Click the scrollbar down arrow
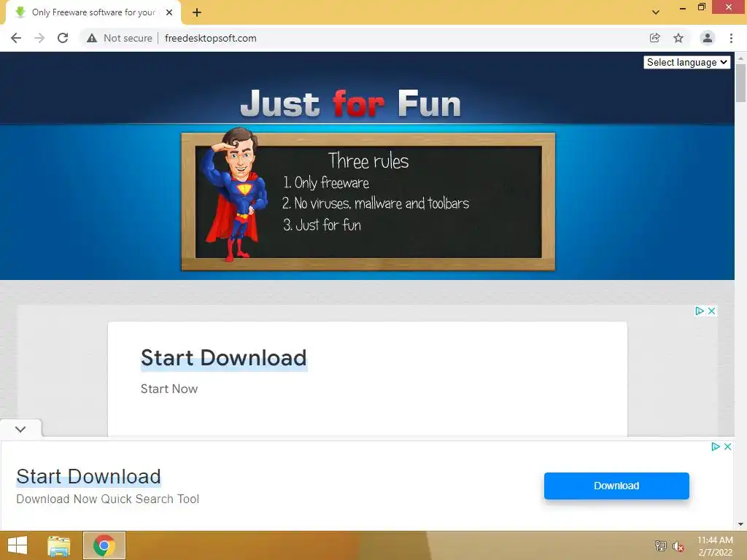Viewport: 747px width, 560px height. pyautogui.click(x=740, y=524)
